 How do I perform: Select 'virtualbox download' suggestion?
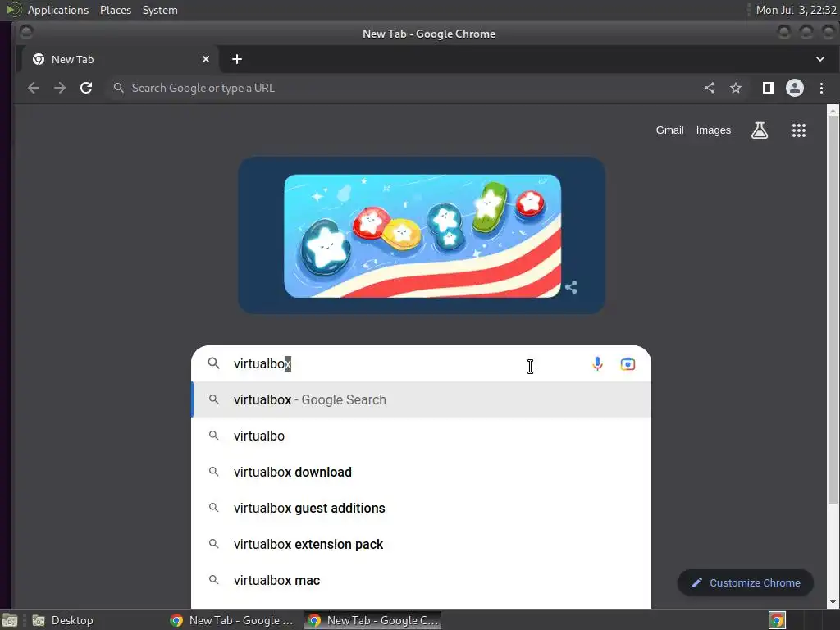(421, 472)
